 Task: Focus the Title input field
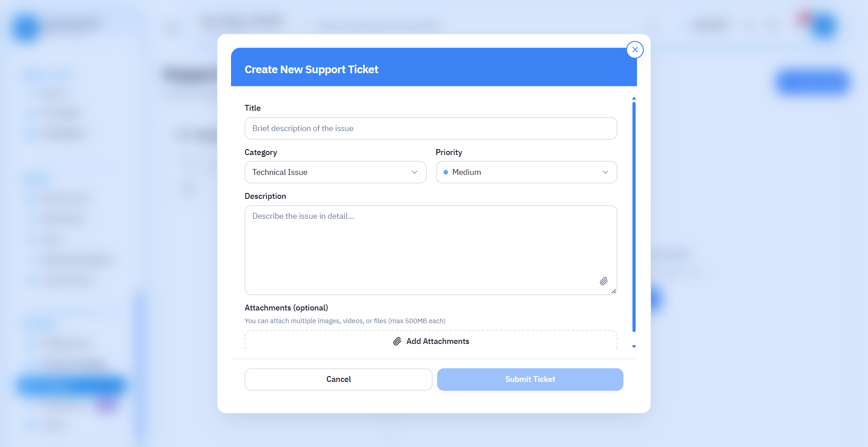(x=430, y=128)
